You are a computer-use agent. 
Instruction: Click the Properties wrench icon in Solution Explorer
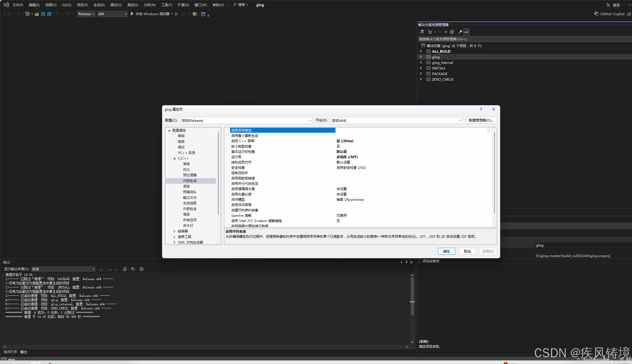tap(460, 32)
